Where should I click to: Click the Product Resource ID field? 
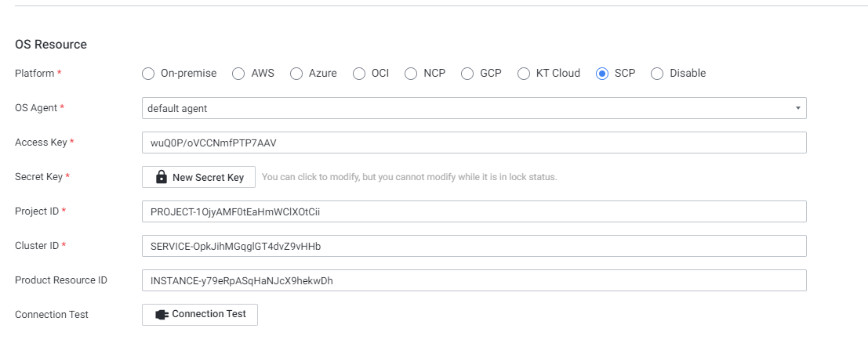click(474, 280)
